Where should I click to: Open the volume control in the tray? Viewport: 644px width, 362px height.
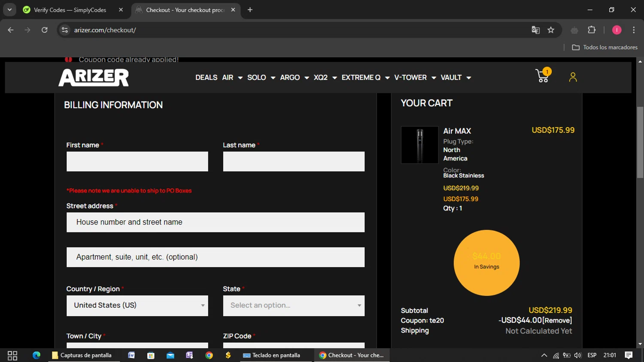[577, 355]
